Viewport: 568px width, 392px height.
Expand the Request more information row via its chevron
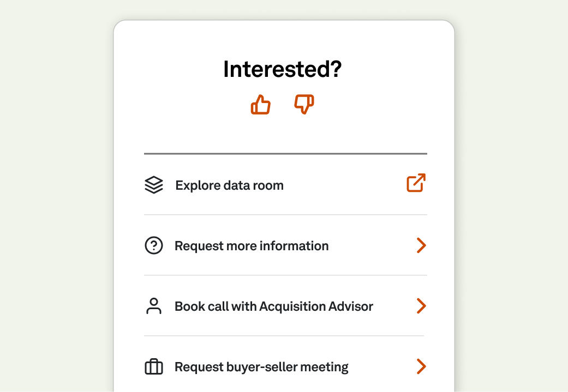421,245
